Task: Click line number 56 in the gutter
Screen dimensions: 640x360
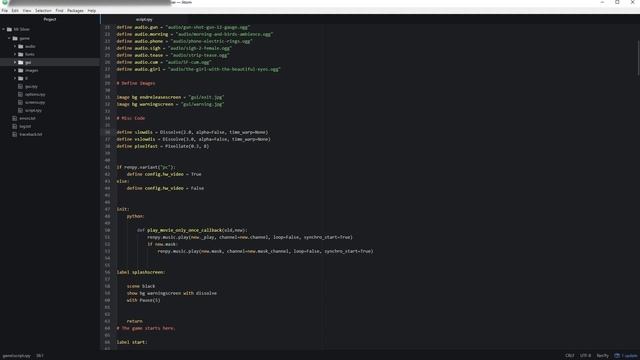Action: [107, 272]
